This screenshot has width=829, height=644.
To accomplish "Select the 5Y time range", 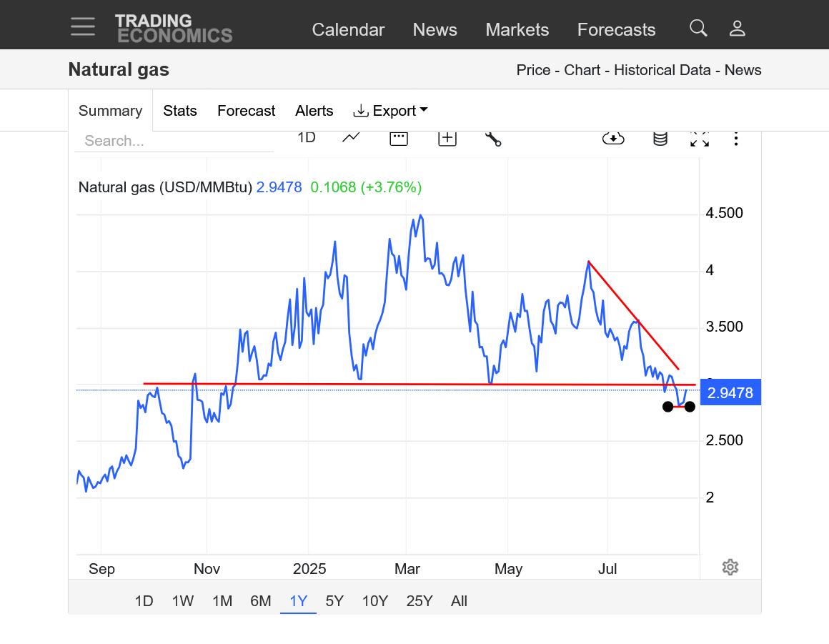I will pyautogui.click(x=334, y=601).
